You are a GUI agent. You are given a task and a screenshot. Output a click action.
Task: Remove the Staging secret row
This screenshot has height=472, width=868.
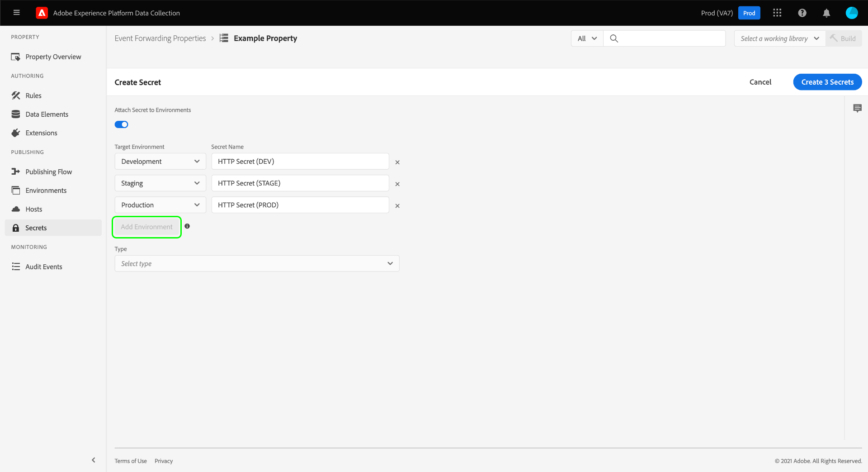click(x=397, y=184)
